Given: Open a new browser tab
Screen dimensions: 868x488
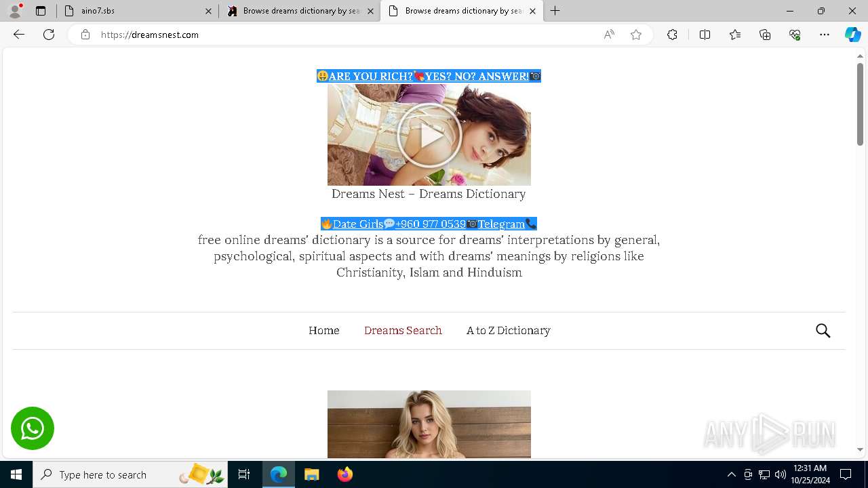Looking at the screenshot, I should coord(555,11).
